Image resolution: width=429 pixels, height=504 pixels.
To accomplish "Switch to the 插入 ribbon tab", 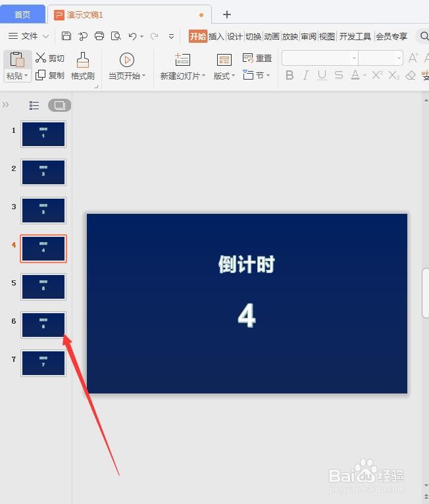I will 216,37.
